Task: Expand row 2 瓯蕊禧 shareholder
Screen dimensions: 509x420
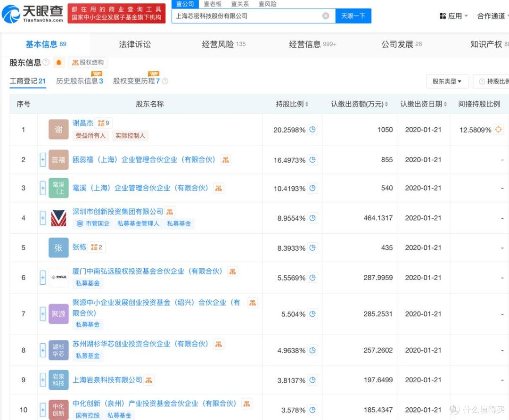Action: pos(43,160)
